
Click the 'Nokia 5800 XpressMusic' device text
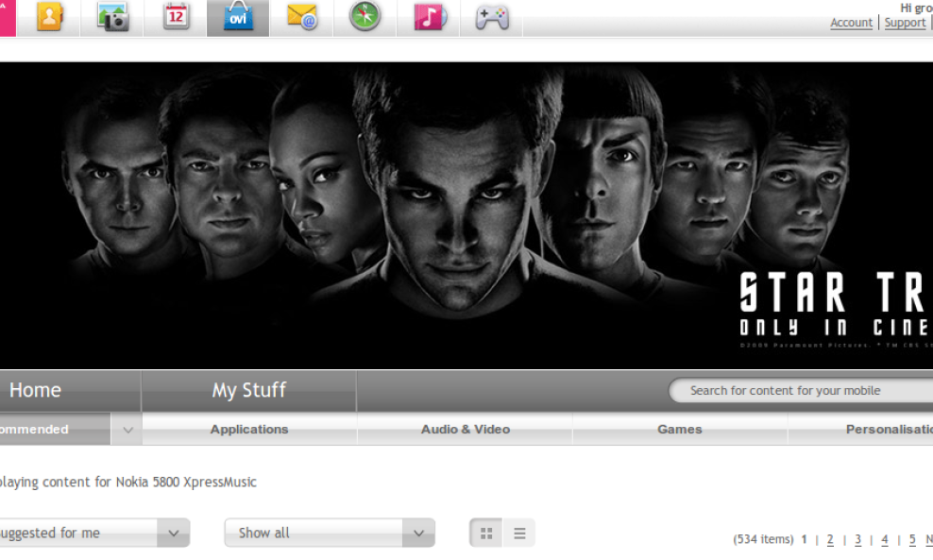(x=186, y=482)
